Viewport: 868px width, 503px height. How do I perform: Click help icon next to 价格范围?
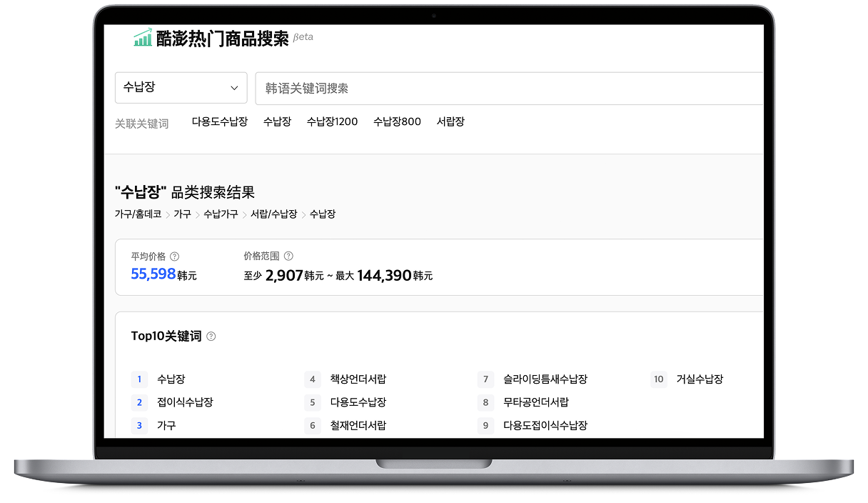coord(288,256)
